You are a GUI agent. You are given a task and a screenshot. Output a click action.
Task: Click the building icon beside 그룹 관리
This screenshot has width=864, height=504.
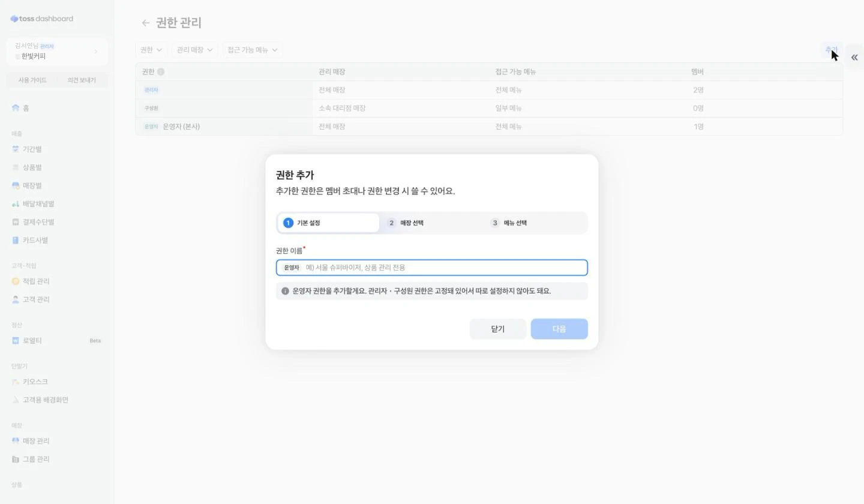click(16, 459)
